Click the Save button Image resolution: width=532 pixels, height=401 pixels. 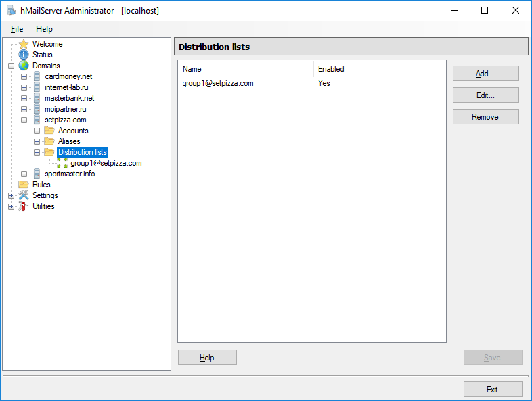point(493,358)
